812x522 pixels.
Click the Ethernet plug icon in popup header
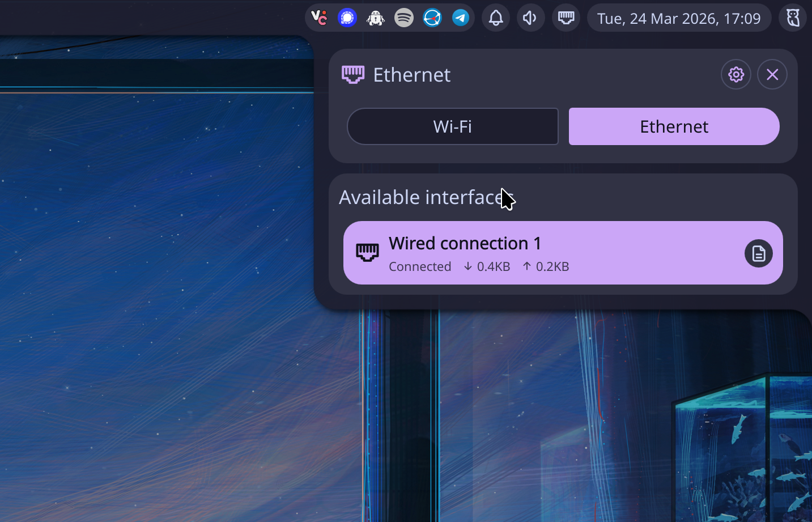[352, 74]
